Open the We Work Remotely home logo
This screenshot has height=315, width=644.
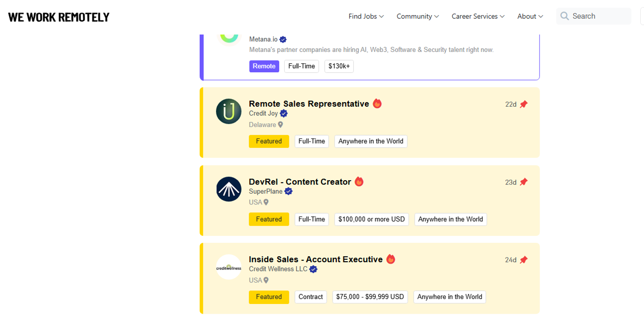(x=59, y=17)
